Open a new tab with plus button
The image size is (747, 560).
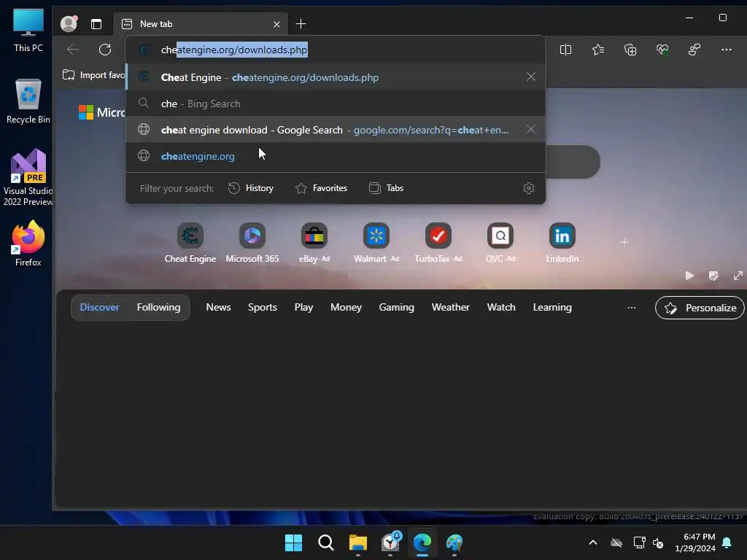pos(301,24)
